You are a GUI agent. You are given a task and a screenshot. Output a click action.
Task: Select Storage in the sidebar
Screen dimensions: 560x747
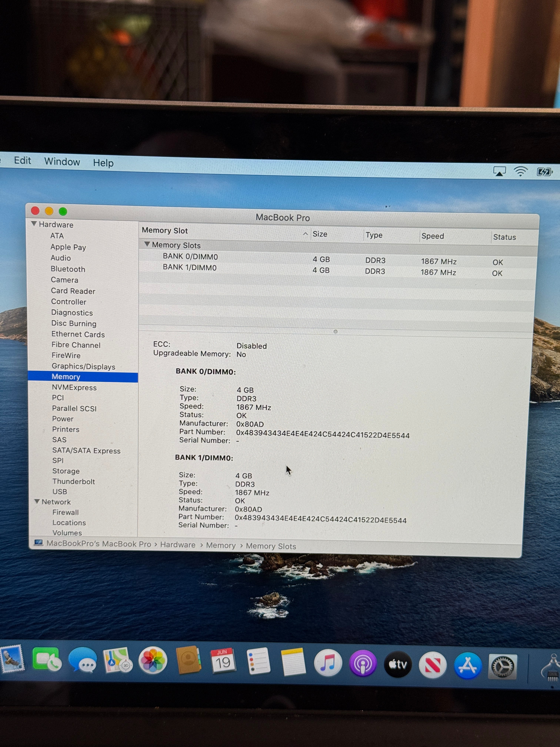[66, 471]
